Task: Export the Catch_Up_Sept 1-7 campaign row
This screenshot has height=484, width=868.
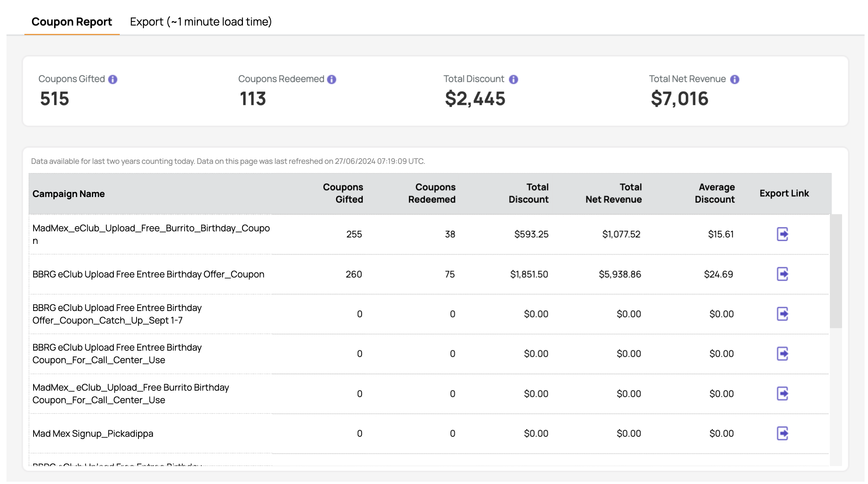Action: tap(783, 314)
